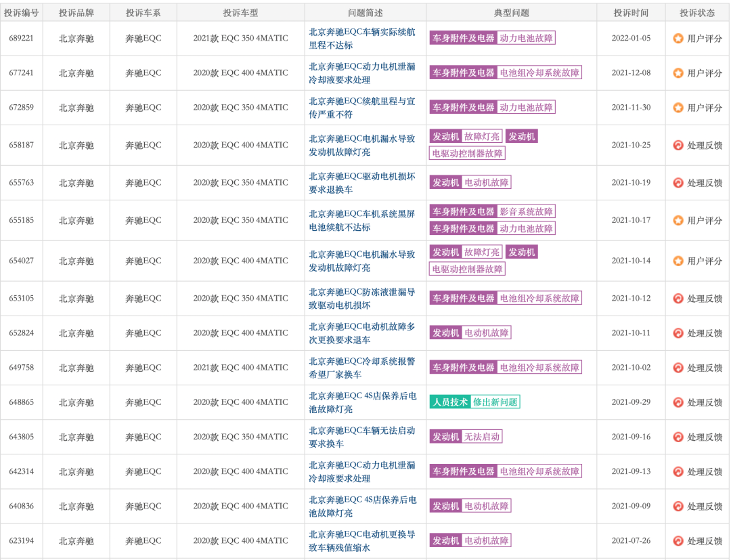Click the 投诉状态 column header
The width and height of the screenshot is (731, 560).
pos(697,13)
